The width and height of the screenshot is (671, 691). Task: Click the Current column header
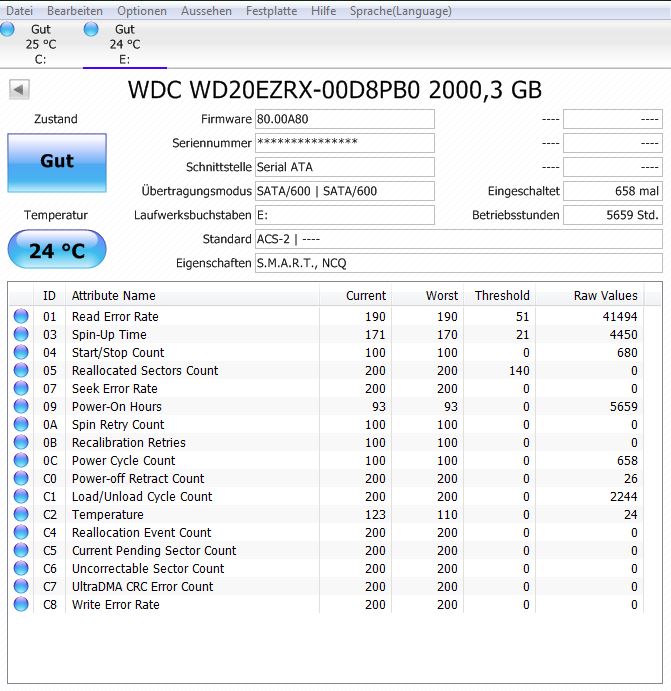click(x=356, y=295)
